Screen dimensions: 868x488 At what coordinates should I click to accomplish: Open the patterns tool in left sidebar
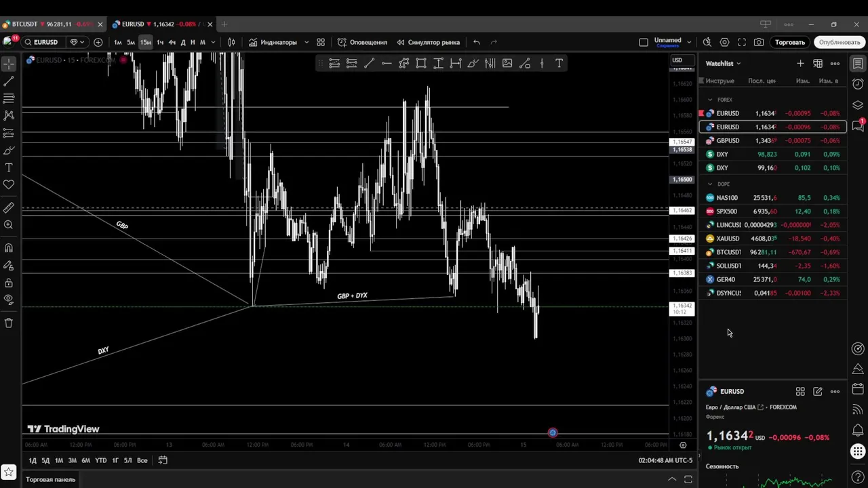coord(9,116)
